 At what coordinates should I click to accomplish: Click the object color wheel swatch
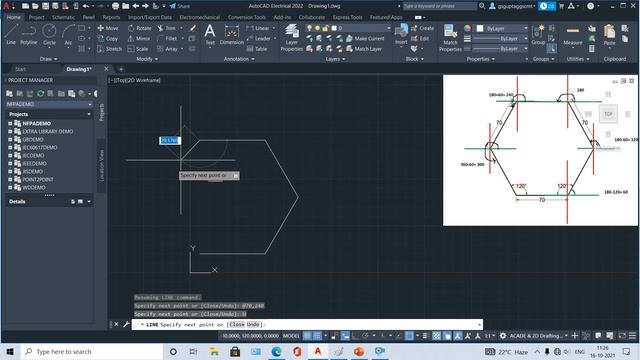(x=467, y=28)
